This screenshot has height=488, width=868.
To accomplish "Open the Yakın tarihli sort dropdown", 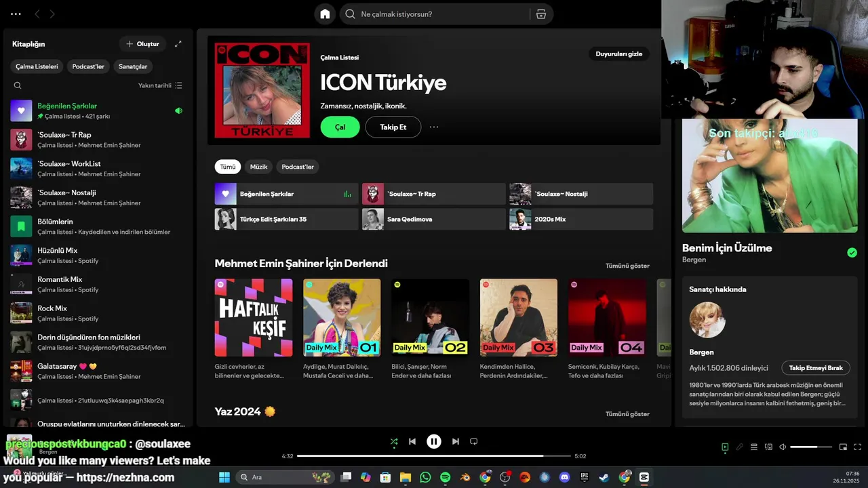I will (x=160, y=85).
